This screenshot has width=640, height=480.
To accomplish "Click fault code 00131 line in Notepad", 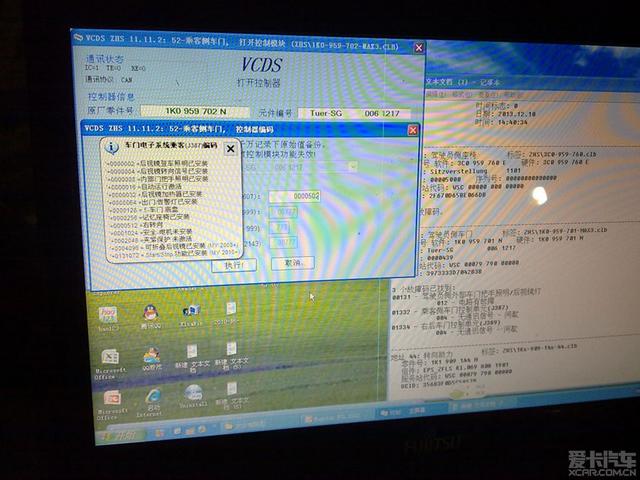I will [466, 295].
